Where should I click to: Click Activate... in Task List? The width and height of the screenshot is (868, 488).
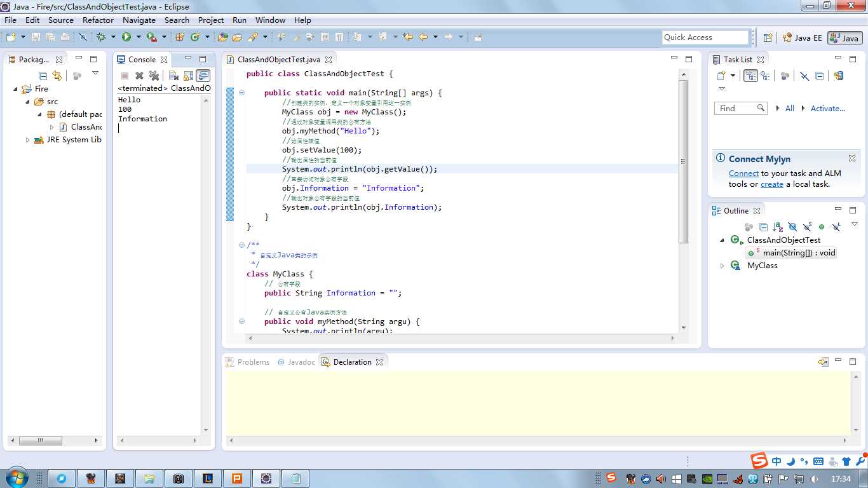click(828, 109)
